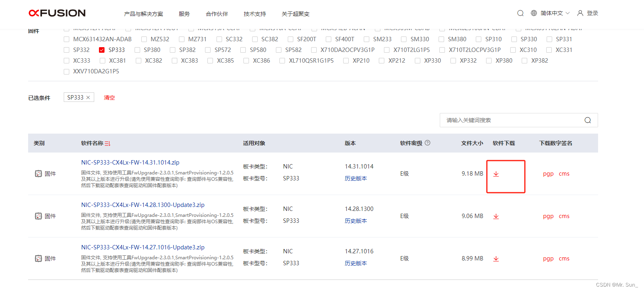This screenshot has height=291, width=644.
Task: Click the user login icon
Action: (580, 13)
